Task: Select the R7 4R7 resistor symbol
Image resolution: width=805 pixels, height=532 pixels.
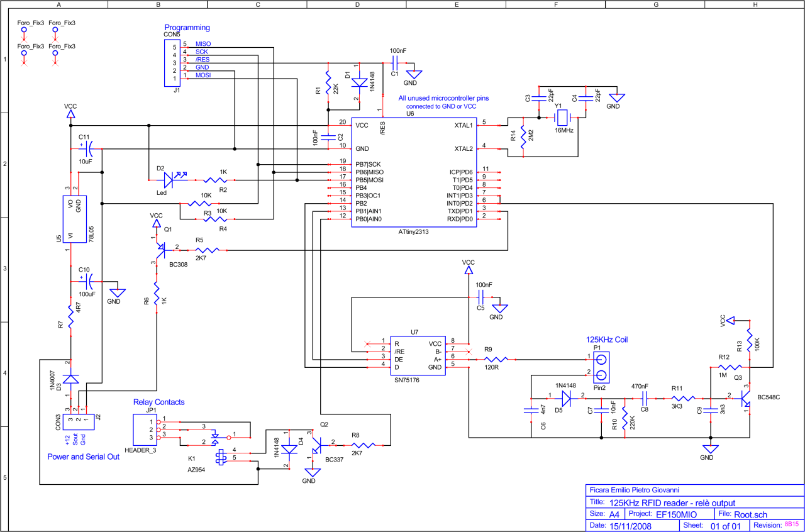Action: click(71, 316)
